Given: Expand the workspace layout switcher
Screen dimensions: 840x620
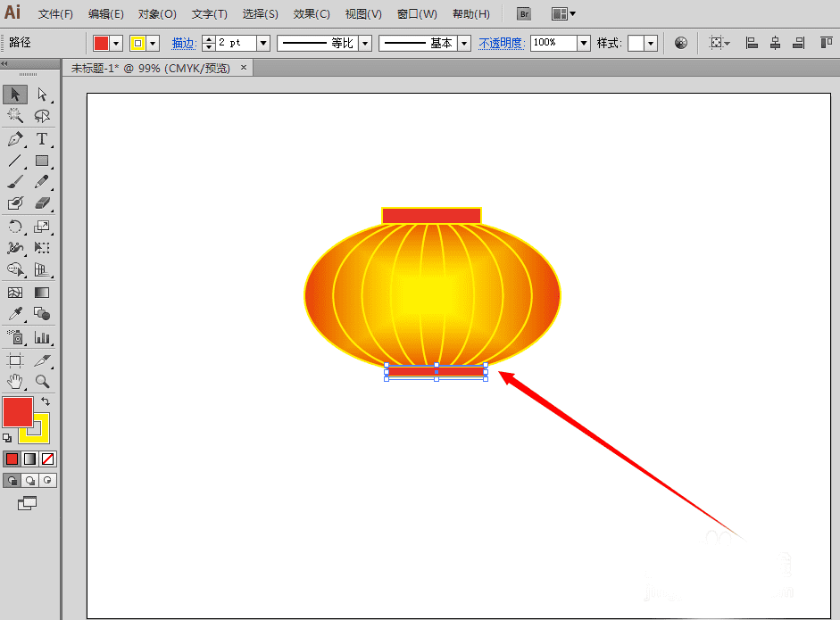Looking at the screenshot, I should tap(563, 14).
